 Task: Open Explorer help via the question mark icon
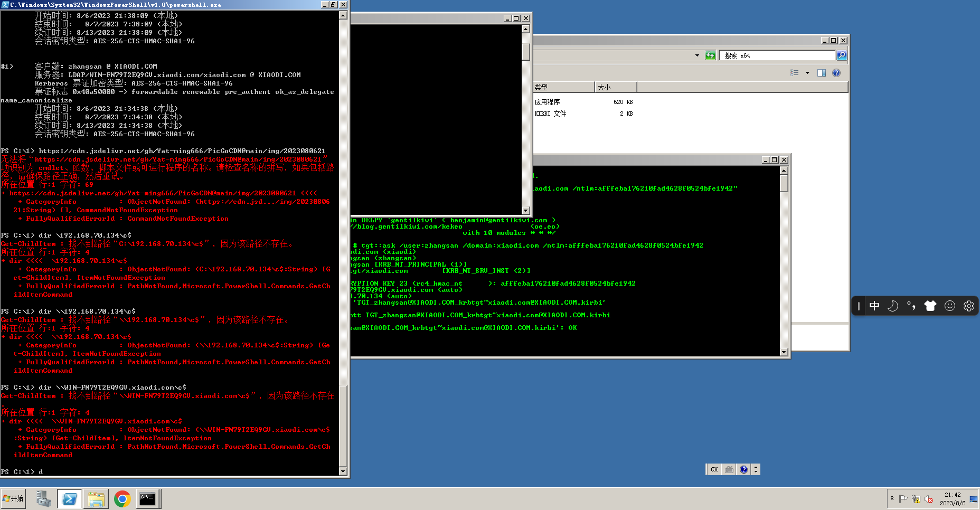pos(836,72)
